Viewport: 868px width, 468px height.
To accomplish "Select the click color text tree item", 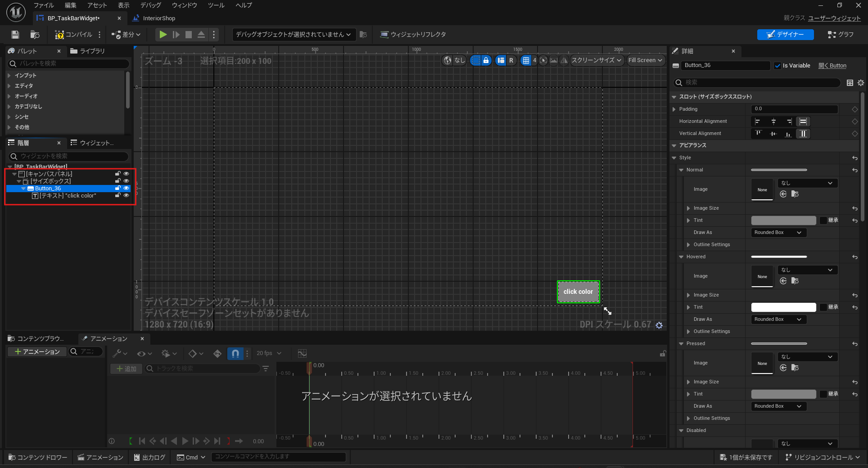I will click(68, 196).
